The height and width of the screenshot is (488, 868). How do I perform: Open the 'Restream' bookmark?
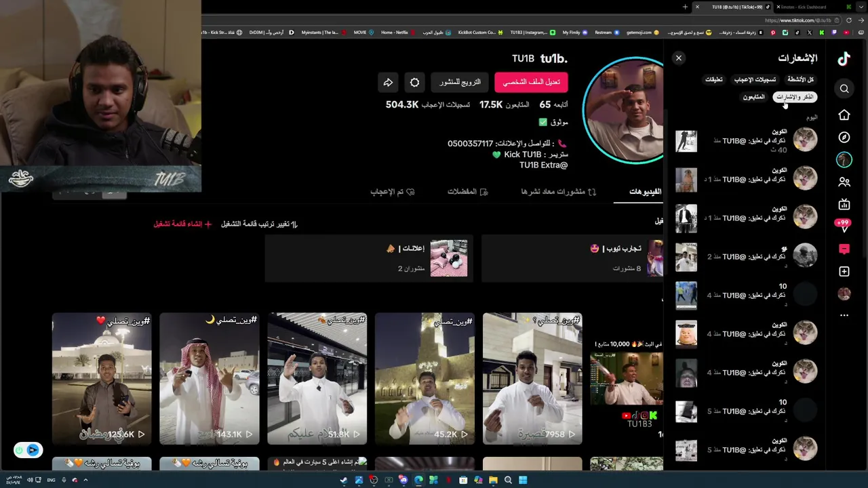click(x=606, y=33)
